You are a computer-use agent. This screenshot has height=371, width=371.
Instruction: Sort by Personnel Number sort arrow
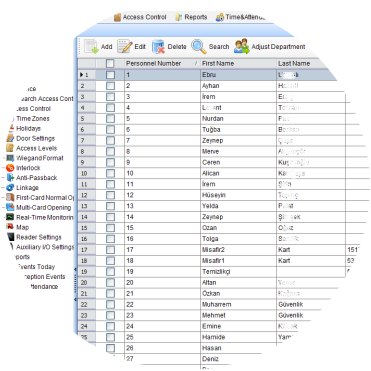click(196, 63)
